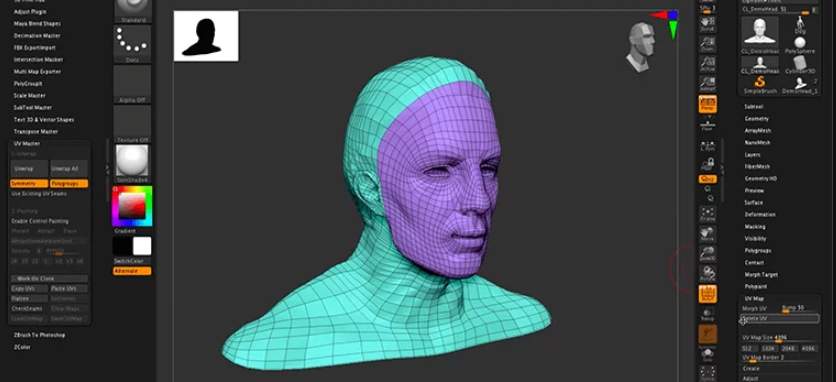Click the Transp transparency icon
The height and width of the screenshot is (382, 836).
(708, 314)
